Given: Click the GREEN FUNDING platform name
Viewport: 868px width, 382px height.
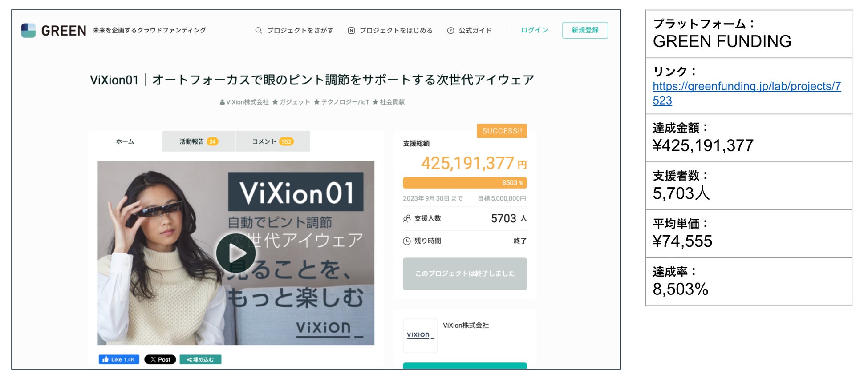Looking at the screenshot, I should [x=722, y=41].
